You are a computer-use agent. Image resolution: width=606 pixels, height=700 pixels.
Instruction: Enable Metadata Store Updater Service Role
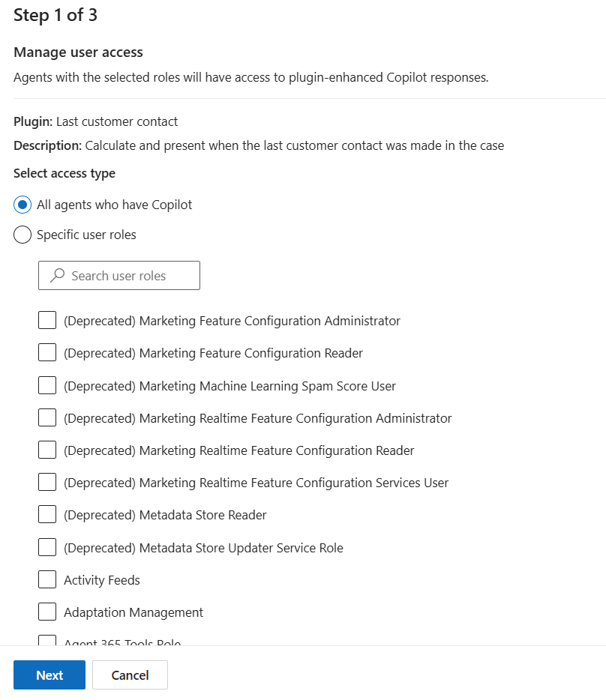point(47,548)
